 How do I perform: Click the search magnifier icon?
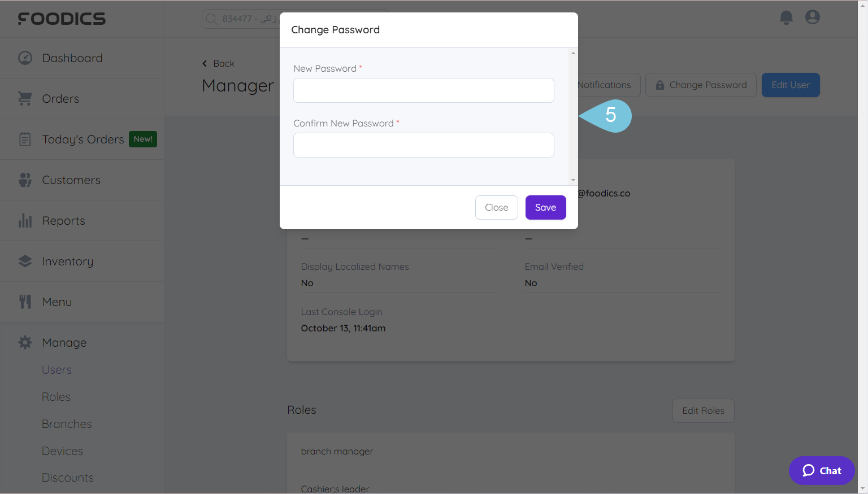(211, 19)
